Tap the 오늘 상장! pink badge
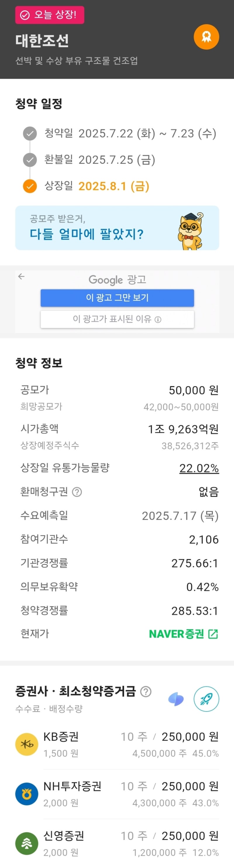Screen dimensions: 234x868 [50, 15]
